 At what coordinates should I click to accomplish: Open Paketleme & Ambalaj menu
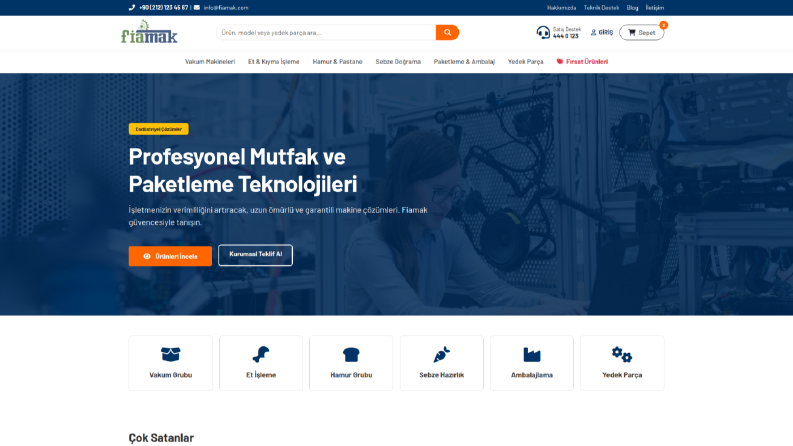(464, 62)
